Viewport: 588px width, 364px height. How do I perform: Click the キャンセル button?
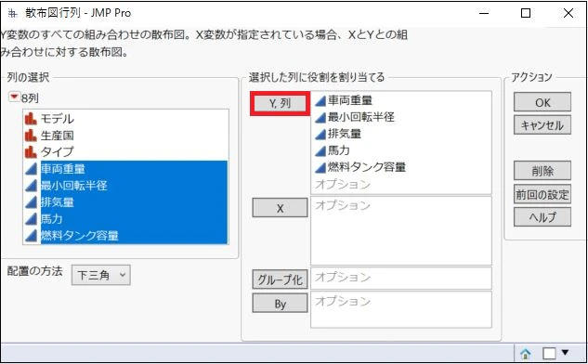[542, 125]
